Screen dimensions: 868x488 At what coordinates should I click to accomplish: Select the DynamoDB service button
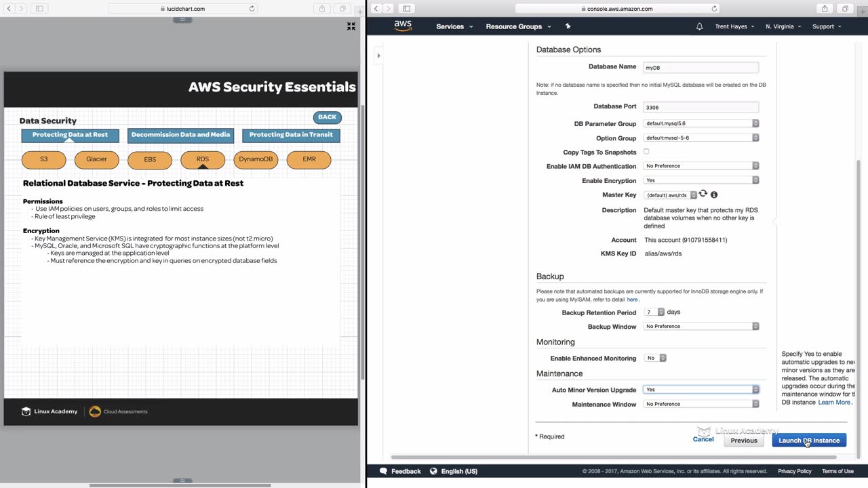pyautogui.click(x=256, y=159)
